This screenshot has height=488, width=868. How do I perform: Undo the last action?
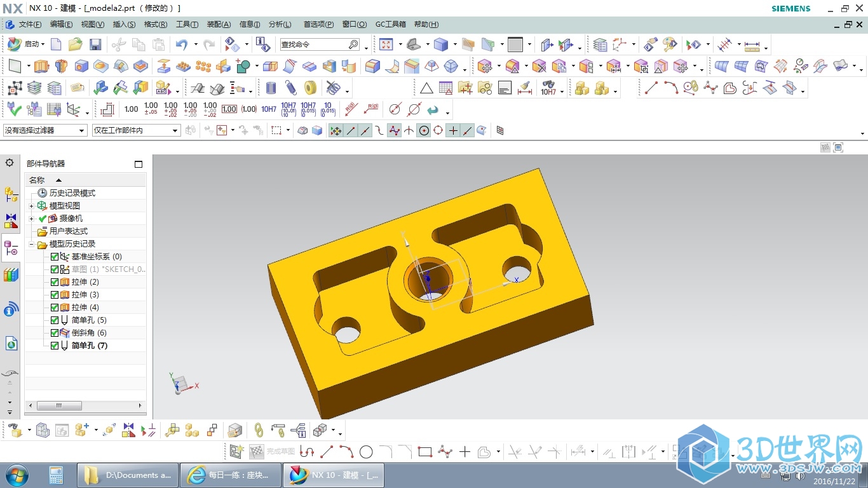182,44
